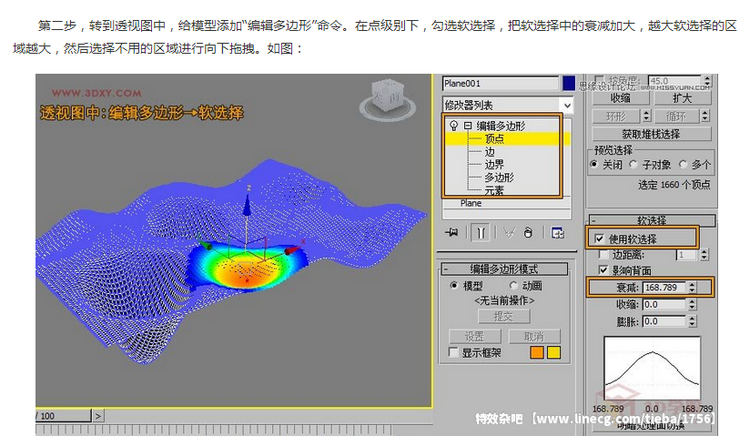Adjust the 循环 spinner arrows
This screenshot has width=750, height=436.
click(705, 116)
